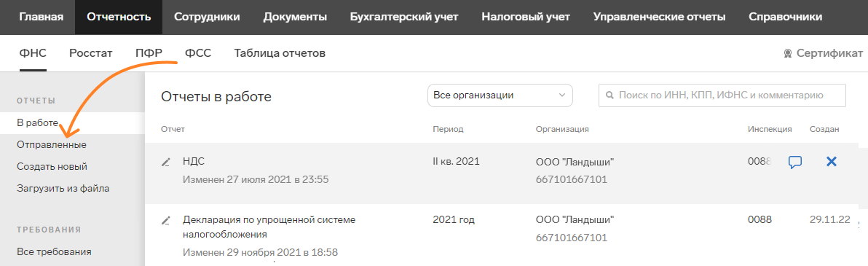Go to Бухгалтерский учет menu
The height and width of the screenshot is (266, 868).
[404, 17]
